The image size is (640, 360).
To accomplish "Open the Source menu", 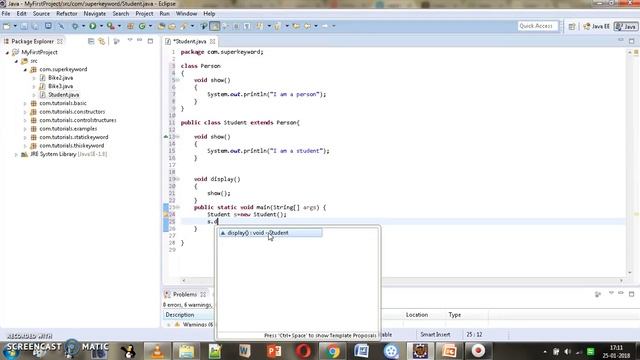I will pyautogui.click(x=41, y=13).
